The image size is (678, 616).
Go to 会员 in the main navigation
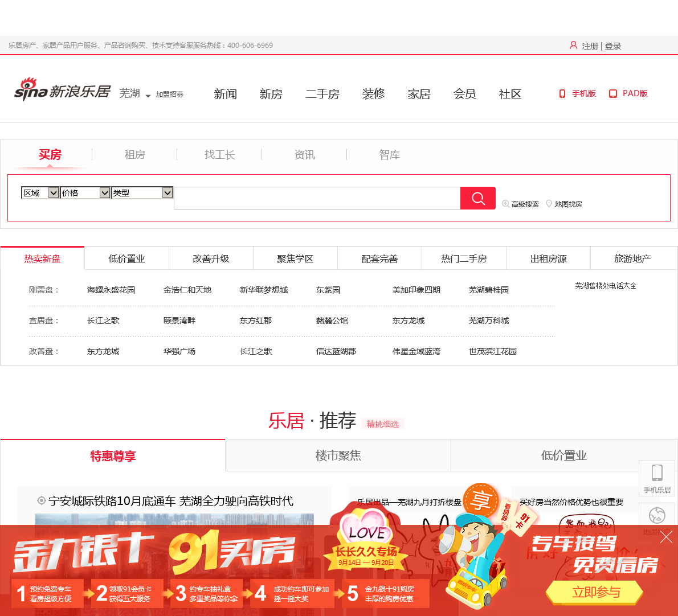[x=465, y=94]
